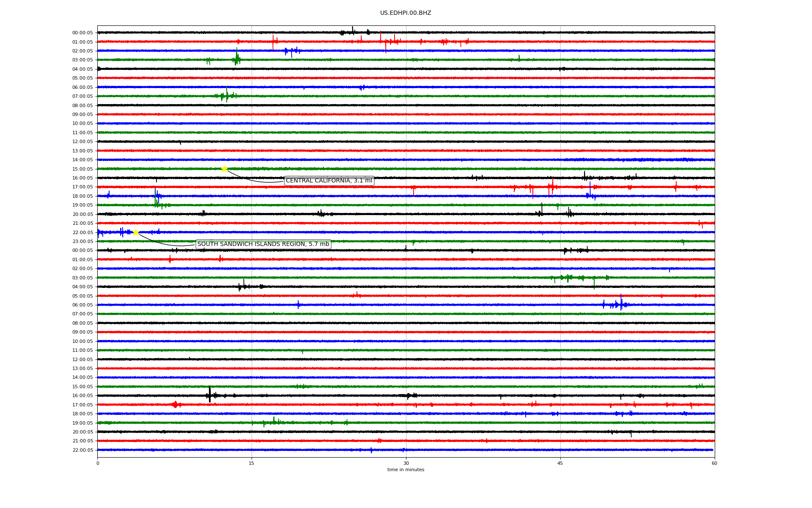This screenshot has width=812, height=508.
Task: Click the 08:00:05 label in upper half
Action: (82, 105)
